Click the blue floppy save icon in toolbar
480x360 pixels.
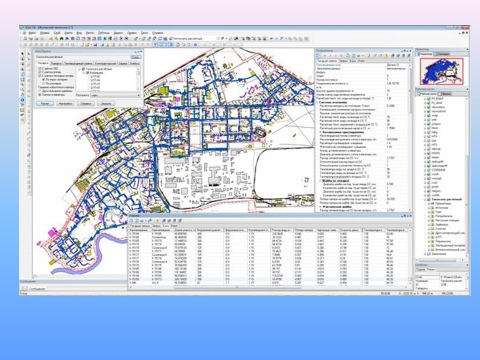[96, 44]
